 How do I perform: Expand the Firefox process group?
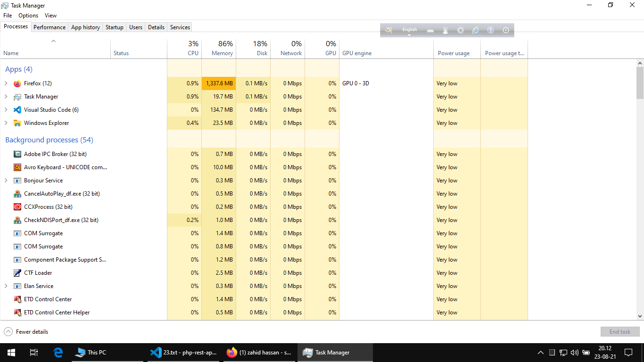pyautogui.click(x=6, y=83)
